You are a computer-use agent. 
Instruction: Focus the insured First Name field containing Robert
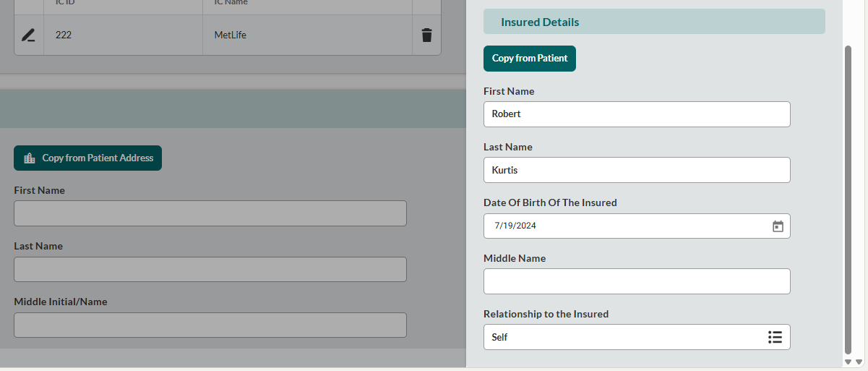[636, 114]
